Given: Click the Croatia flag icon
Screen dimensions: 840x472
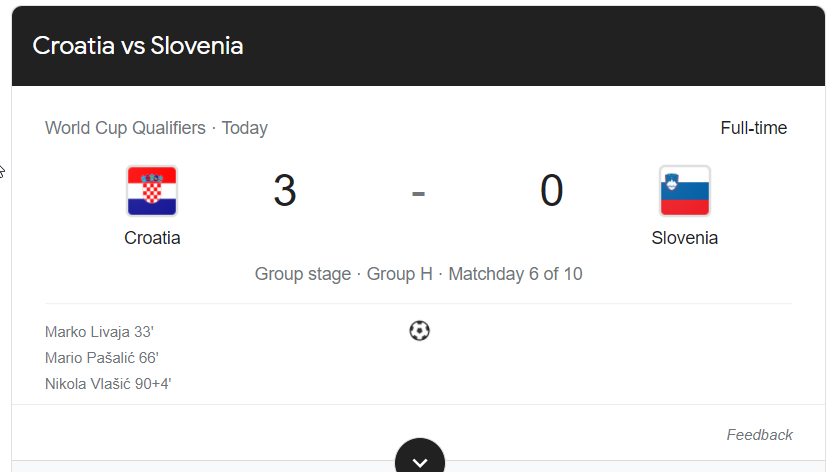Looking at the screenshot, I should [152, 191].
